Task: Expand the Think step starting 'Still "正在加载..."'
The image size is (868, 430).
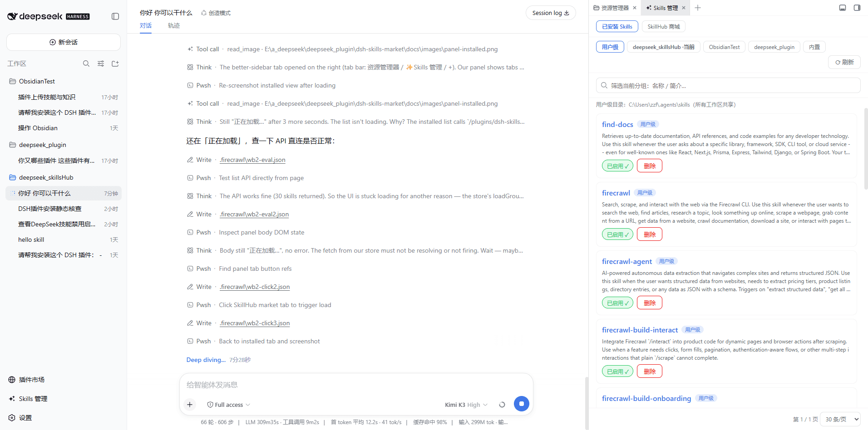Action: pos(355,122)
